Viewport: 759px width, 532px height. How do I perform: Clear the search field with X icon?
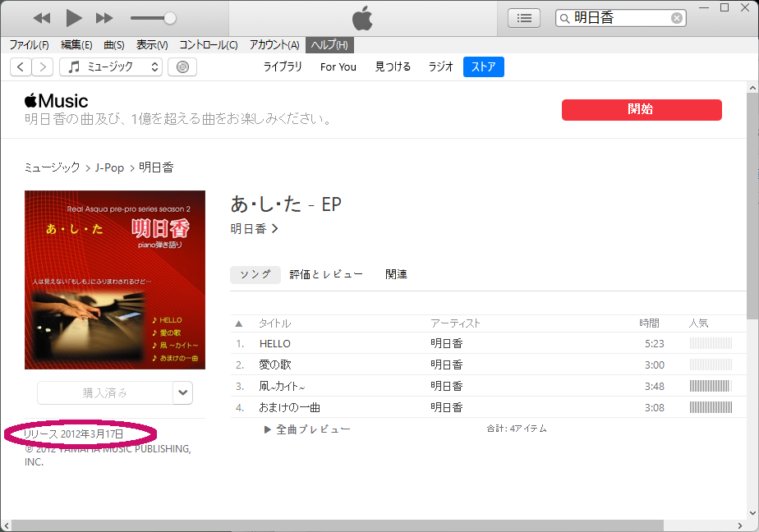[677, 18]
